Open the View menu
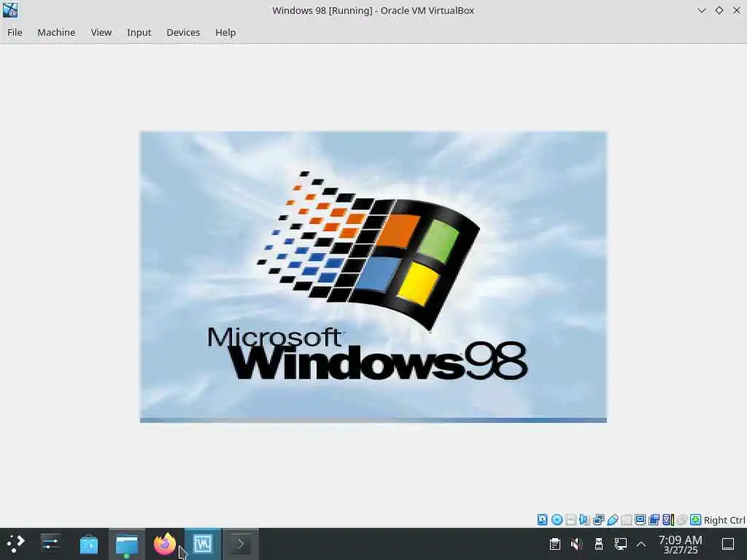The height and width of the screenshot is (560, 747). tap(101, 32)
